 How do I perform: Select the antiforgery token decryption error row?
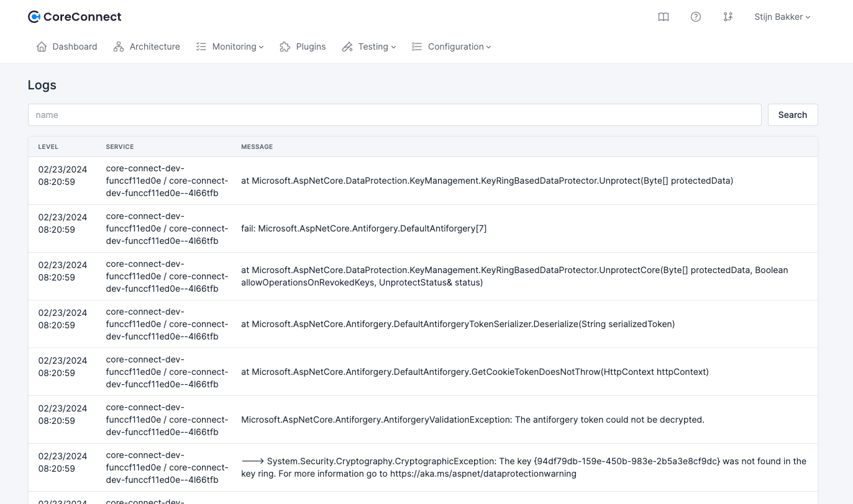472,420
